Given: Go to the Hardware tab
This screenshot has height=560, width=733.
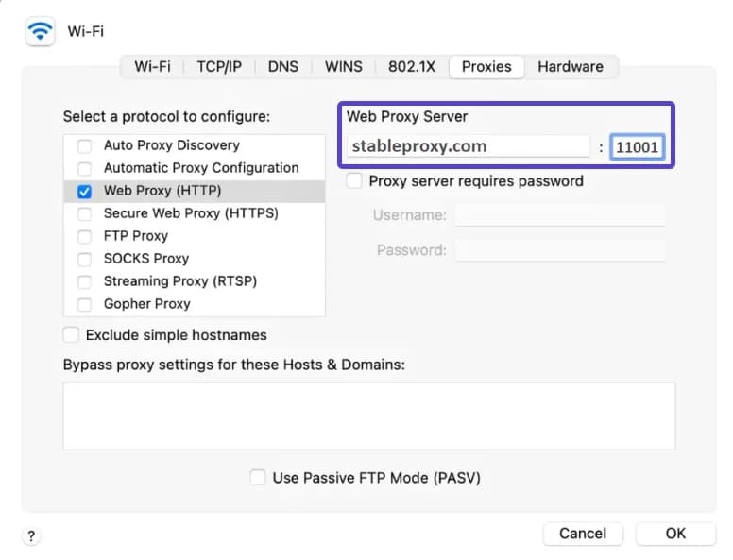Looking at the screenshot, I should [x=570, y=67].
